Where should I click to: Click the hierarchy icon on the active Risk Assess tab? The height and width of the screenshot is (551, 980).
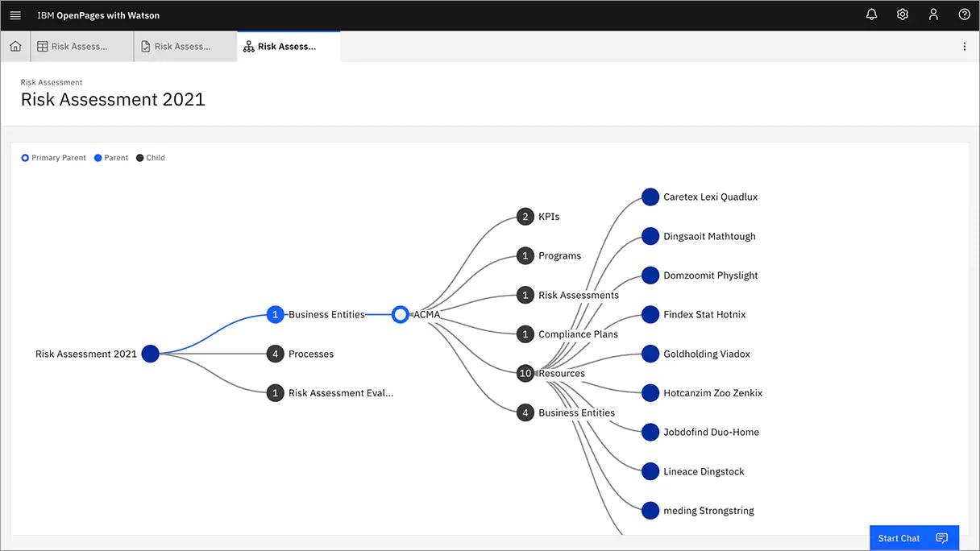click(x=248, y=46)
